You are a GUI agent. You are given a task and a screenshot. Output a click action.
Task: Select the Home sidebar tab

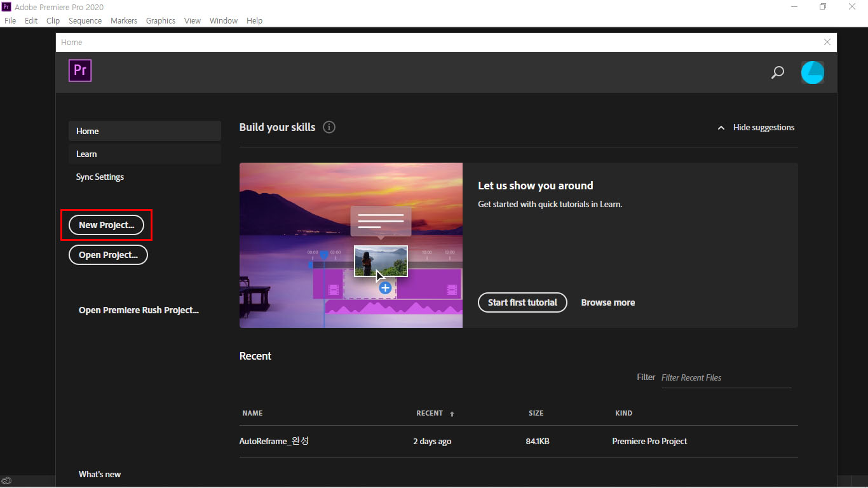pos(145,131)
